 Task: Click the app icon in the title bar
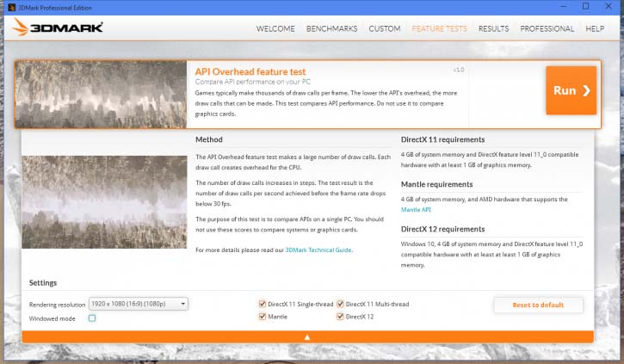tap(9, 6)
